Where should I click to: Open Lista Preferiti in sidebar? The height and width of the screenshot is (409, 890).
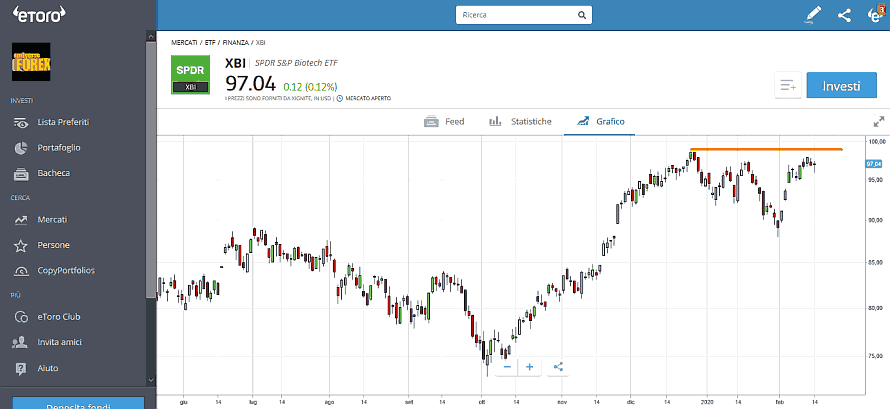63,122
